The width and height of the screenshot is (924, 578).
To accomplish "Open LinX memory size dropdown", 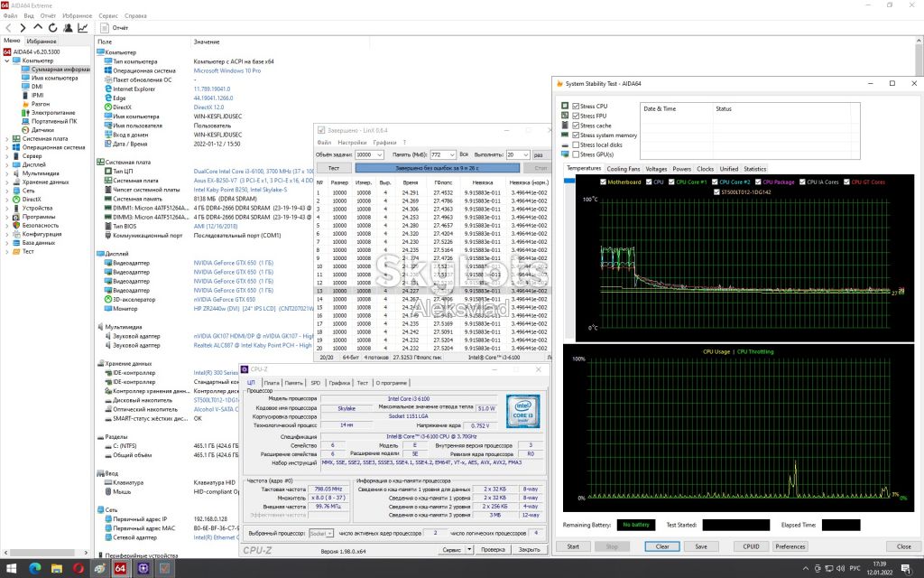I will coord(451,154).
